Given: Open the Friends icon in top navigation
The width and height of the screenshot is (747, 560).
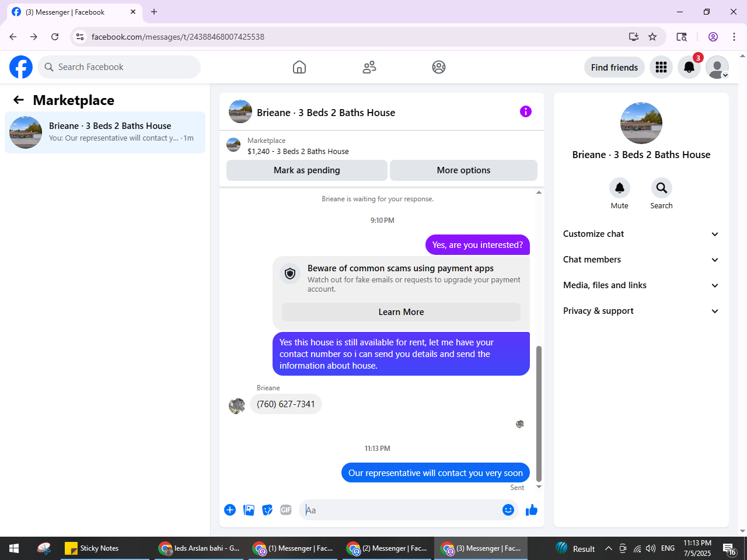Looking at the screenshot, I should [369, 67].
